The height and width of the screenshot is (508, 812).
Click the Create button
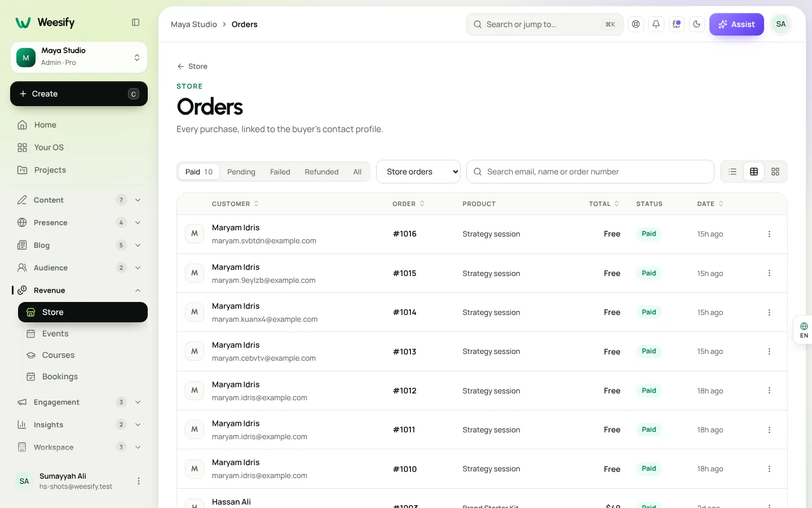pyautogui.click(x=79, y=94)
